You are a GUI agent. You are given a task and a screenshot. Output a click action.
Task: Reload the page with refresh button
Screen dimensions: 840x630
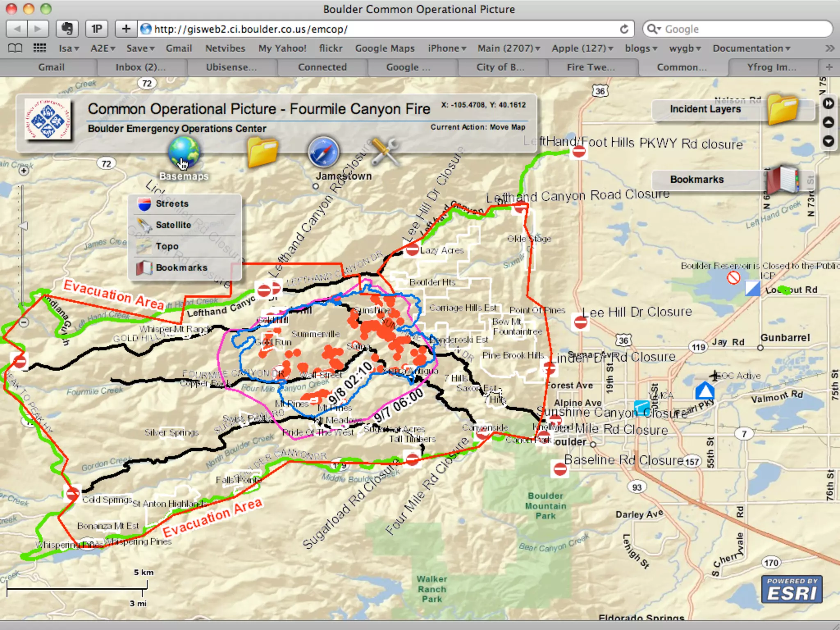coord(624,29)
